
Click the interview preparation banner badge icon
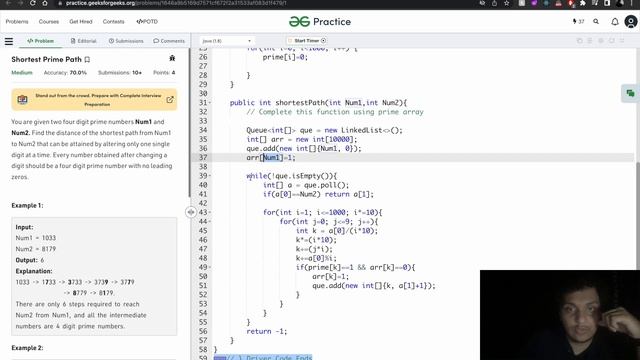click(22, 100)
